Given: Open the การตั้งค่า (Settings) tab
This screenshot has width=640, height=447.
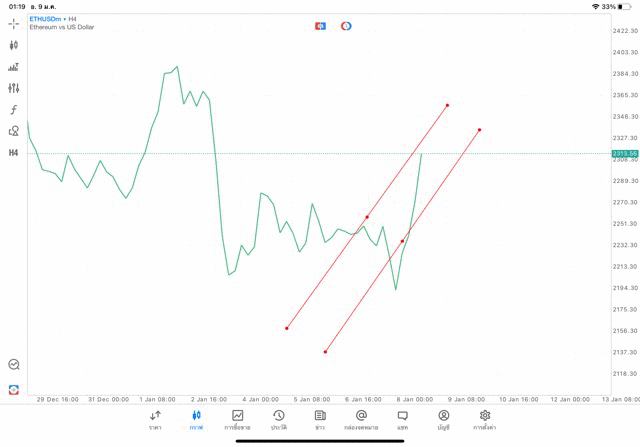Looking at the screenshot, I should pyautogui.click(x=485, y=420).
